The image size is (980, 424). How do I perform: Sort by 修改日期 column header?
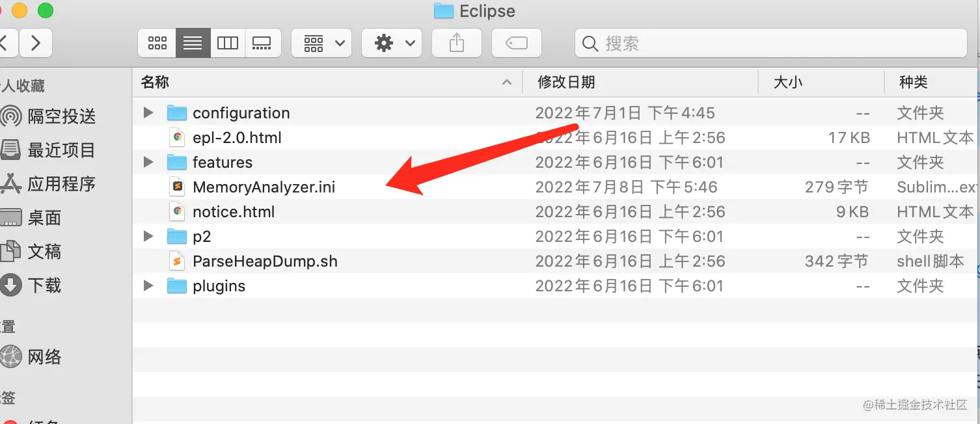click(641, 82)
